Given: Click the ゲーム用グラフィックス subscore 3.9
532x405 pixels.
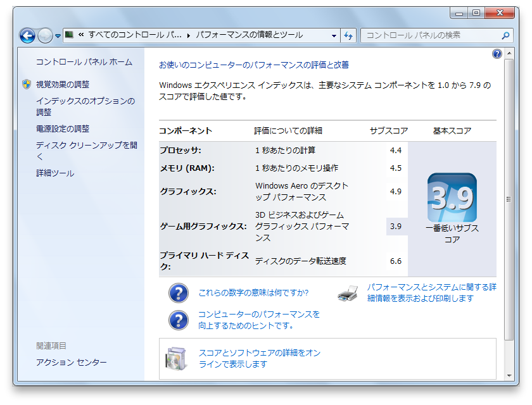Looking at the screenshot, I should coord(396,227).
